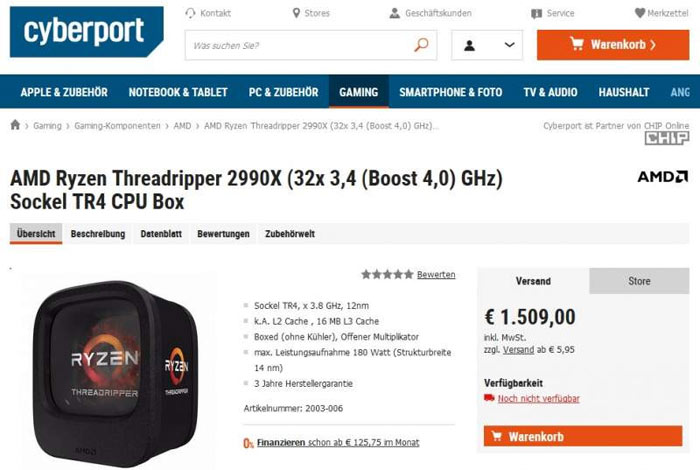Click the cyberport logo
The width and height of the screenshot is (700, 470).
[x=87, y=32]
